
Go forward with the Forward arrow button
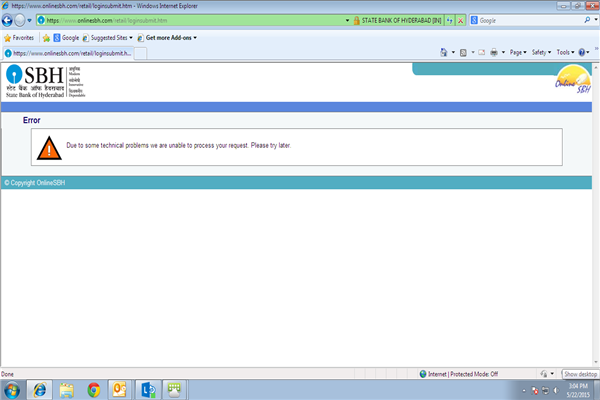20,20
